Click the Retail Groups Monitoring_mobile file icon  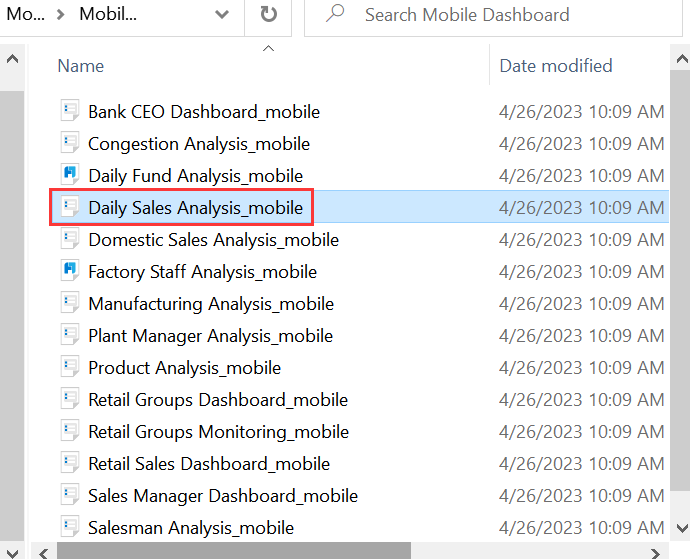70,431
